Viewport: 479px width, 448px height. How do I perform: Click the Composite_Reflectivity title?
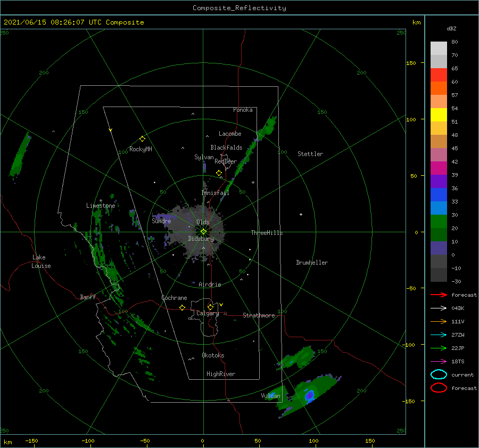pyautogui.click(x=240, y=8)
